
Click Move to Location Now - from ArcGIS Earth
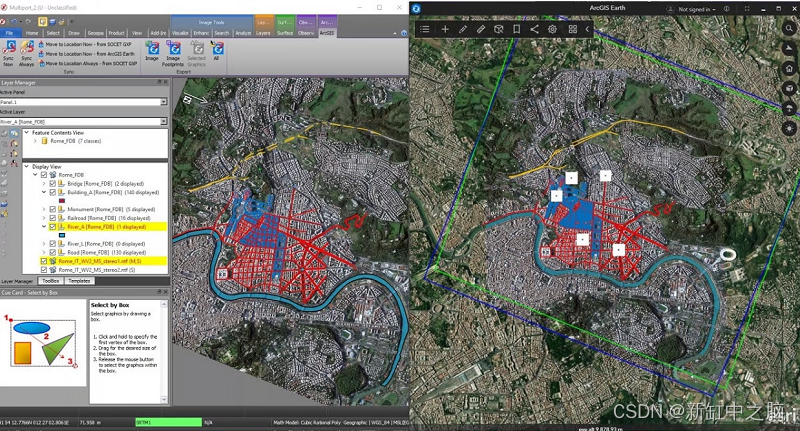tap(87, 54)
